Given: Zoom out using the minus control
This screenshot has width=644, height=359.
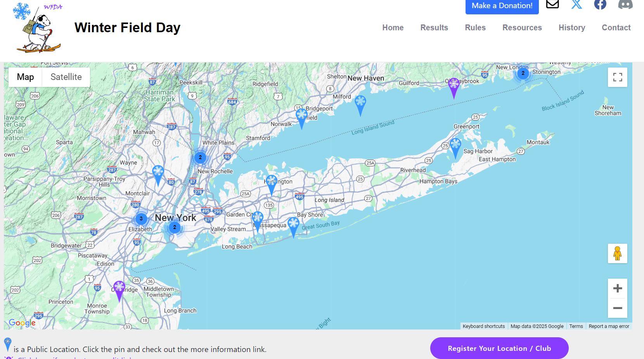Looking at the screenshot, I should coord(618,308).
